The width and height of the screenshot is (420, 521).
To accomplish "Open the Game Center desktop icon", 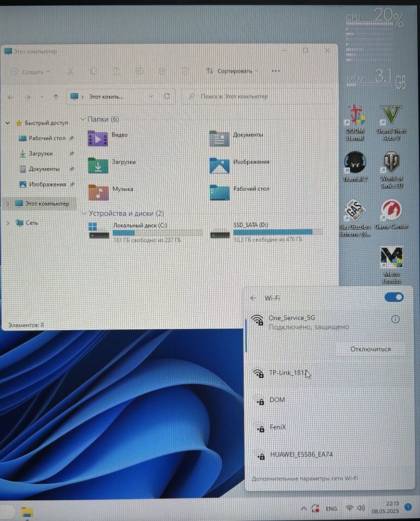I will pos(391,214).
